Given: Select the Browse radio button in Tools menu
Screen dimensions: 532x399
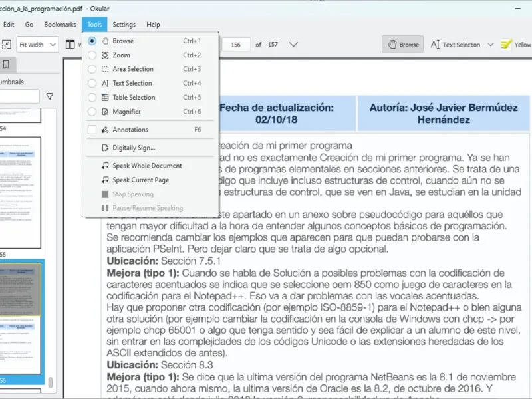Looking at the screenshot, I should coord(92,41).
